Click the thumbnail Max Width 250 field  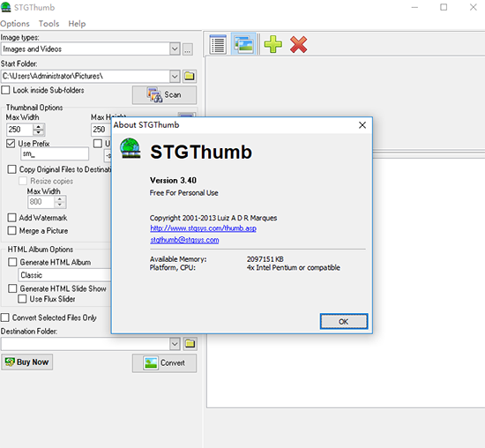[19, 130]
